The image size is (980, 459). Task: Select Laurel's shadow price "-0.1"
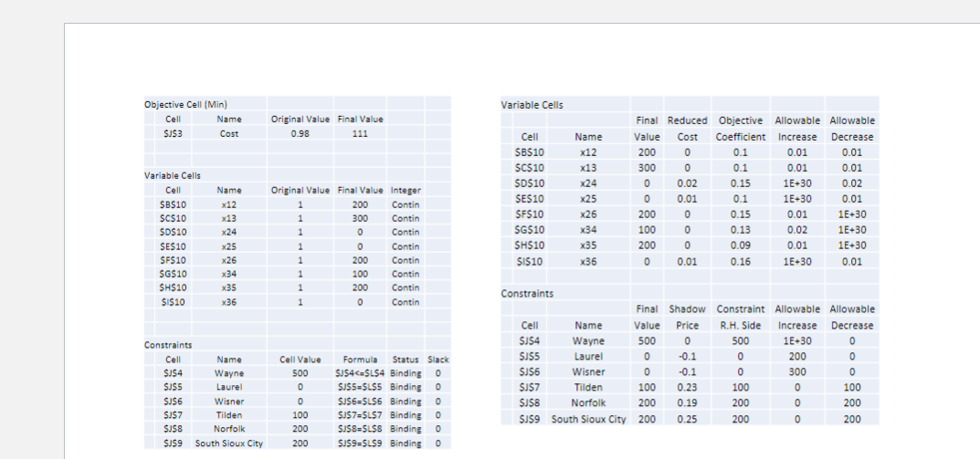point(688,357)
